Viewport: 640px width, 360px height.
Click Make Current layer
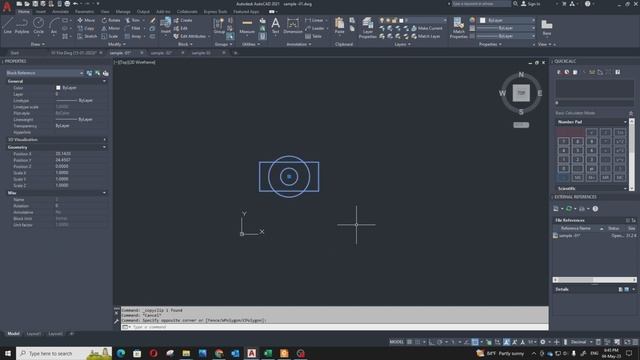(427, 28)
